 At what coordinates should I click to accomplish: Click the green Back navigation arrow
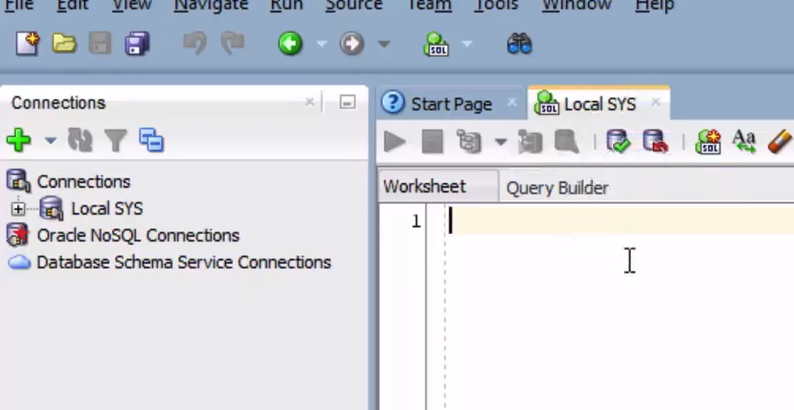(x=290, y=44)
